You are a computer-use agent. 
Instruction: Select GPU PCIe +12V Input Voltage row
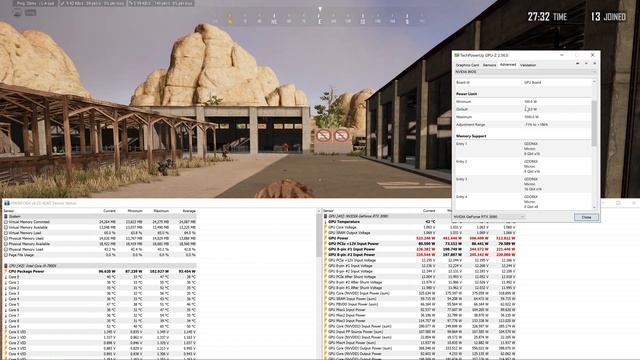pyautogui.click(x=420, y=260)
